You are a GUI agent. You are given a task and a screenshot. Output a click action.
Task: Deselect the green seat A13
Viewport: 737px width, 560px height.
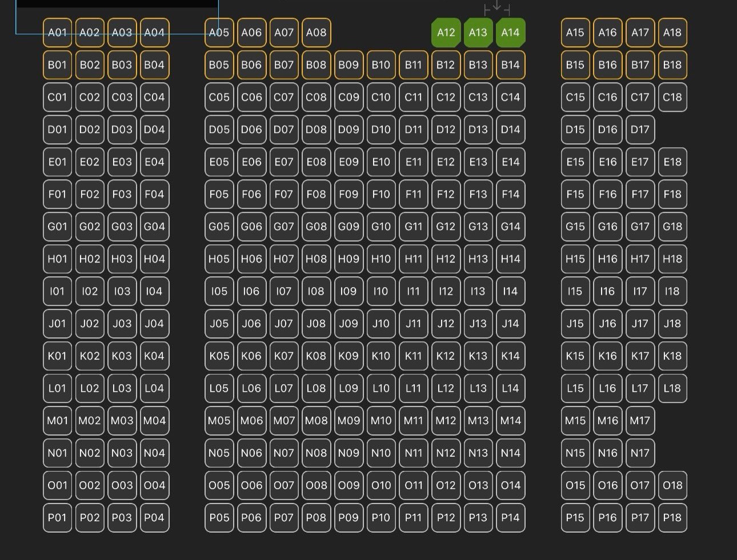pos(478,33)
